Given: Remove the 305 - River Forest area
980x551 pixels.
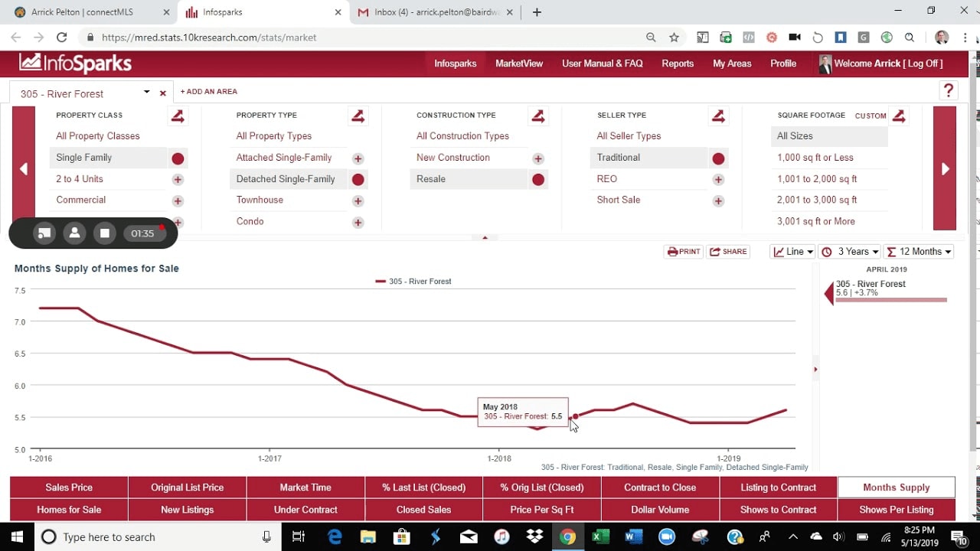Looking at the screenshot, I should [x=162, y=93].
